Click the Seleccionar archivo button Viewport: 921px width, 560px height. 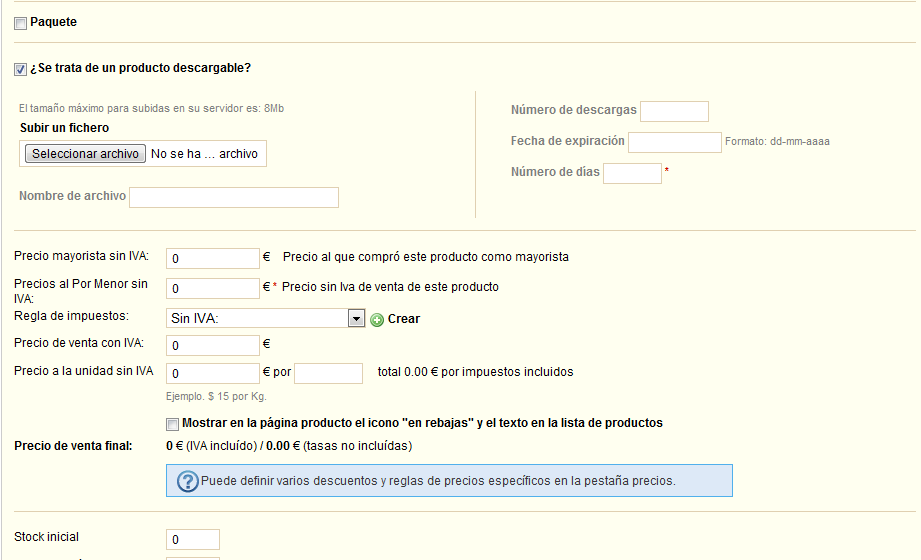click(85, 153)
